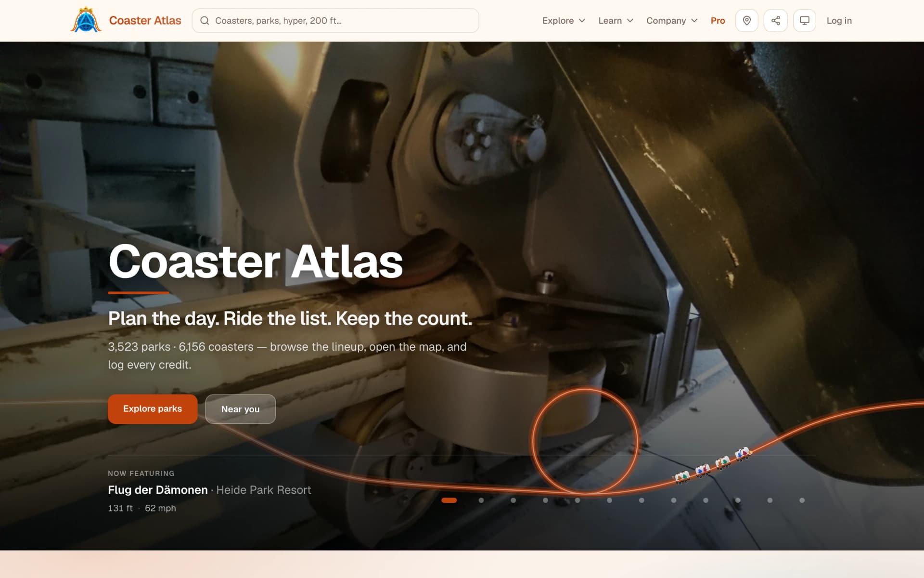The image size is (924, 578).
Task: Click the Near you button
Action: pos(240,409)
